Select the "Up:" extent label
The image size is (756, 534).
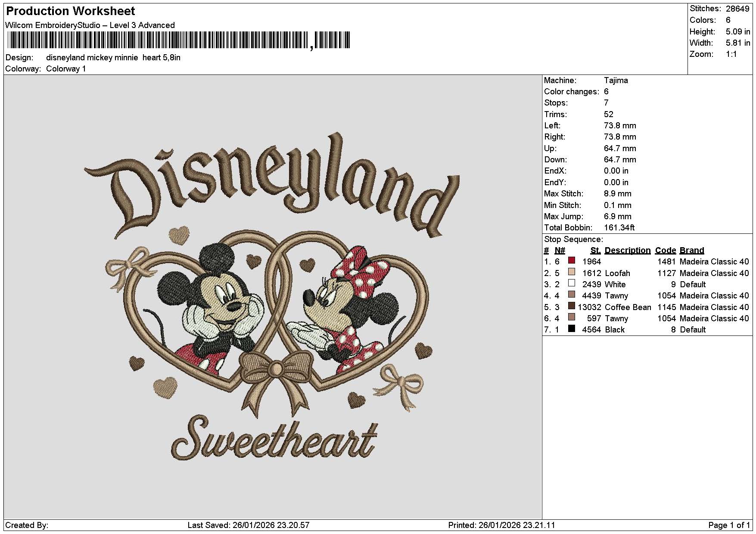551,149
